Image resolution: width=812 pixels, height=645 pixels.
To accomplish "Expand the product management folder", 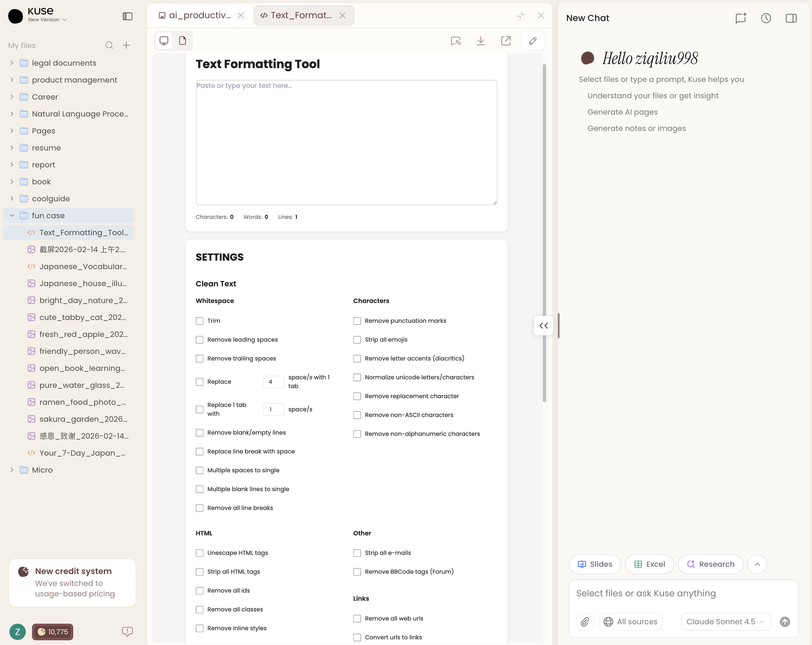I will coord(12,80).
